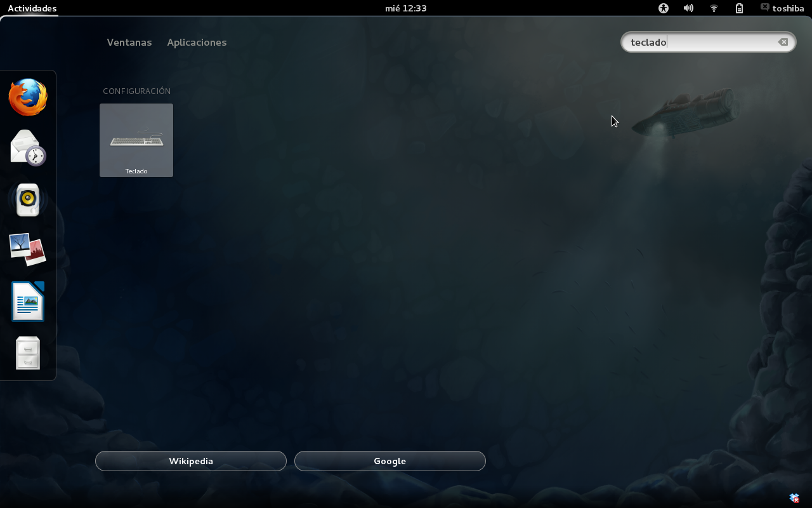The image size is (812, 508).
Task: Switch to the Ventanas tab
Action: (129, 42)
